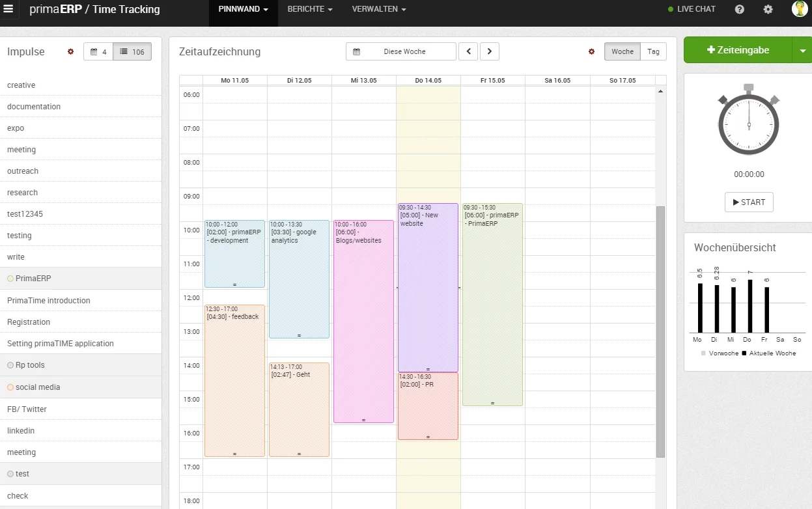Open Thursday PR time entry
The width and height of the screenshot is (812, 509).
click(428, 406)
